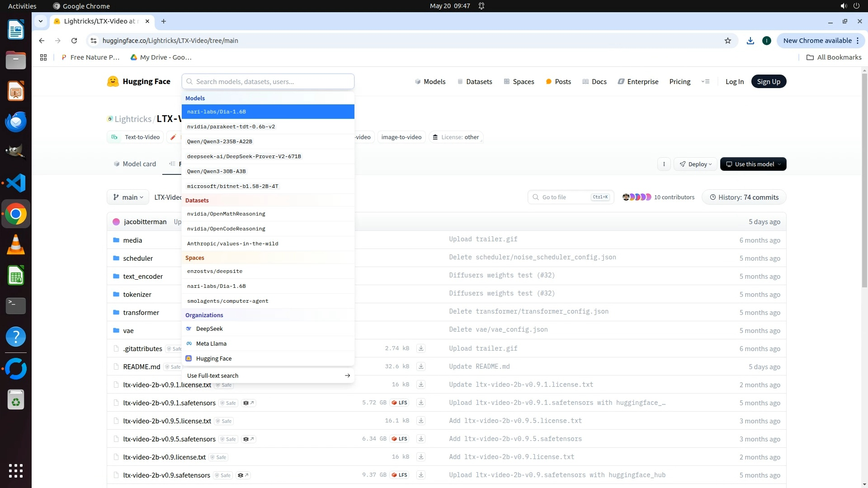Click the three-dot more options button near Deploy
This screenshot has width=868, height=488.
(x=664, y=164)
